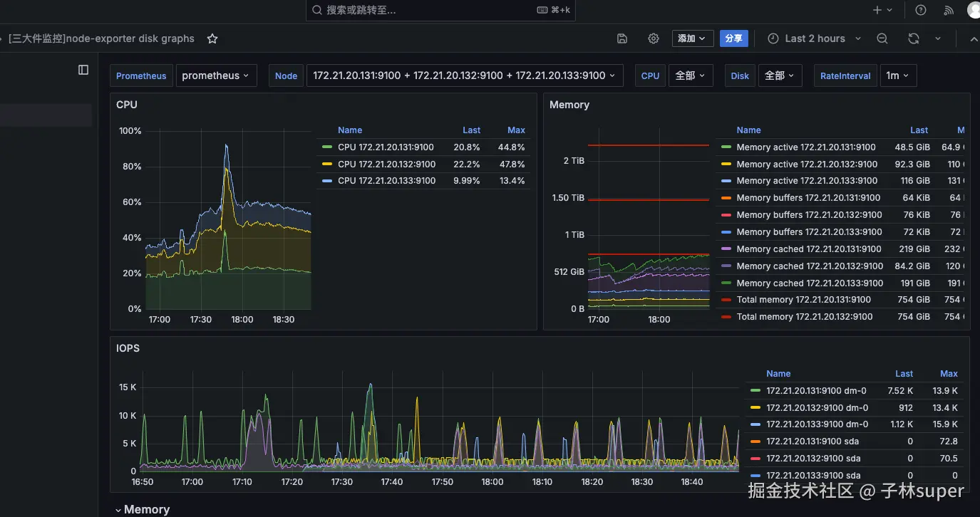Refresh the dashboard
Screen dimensions: 980x517
click(914, 38)
